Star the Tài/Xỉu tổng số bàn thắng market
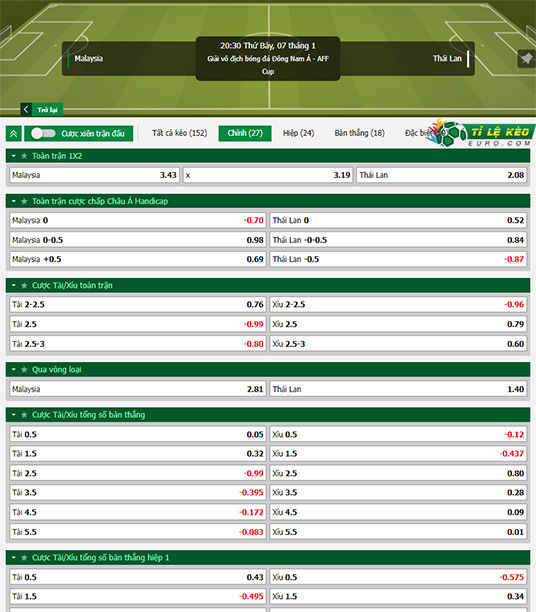The image size is (536, 612). tap(24, 415)
